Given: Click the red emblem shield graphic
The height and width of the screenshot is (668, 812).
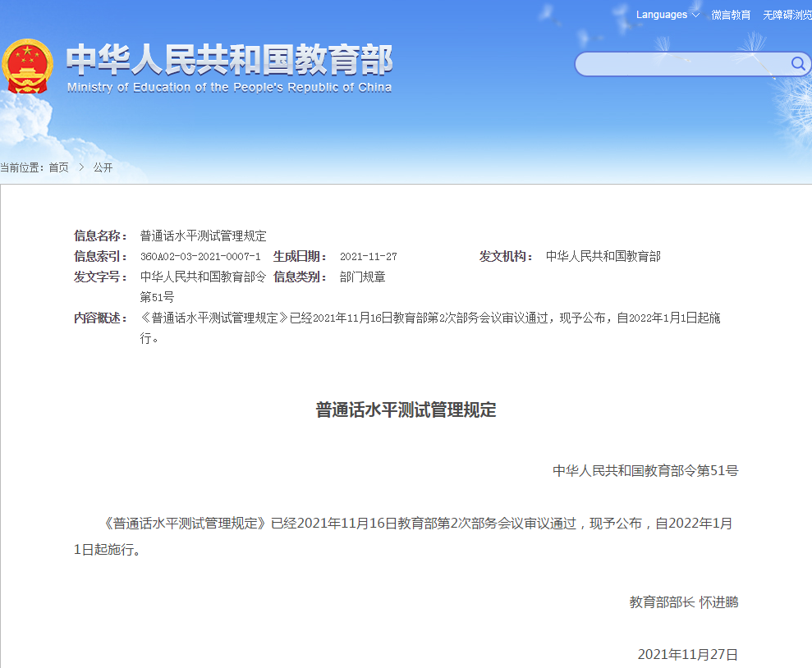Looking at the screenshot, I should [28, 62].
